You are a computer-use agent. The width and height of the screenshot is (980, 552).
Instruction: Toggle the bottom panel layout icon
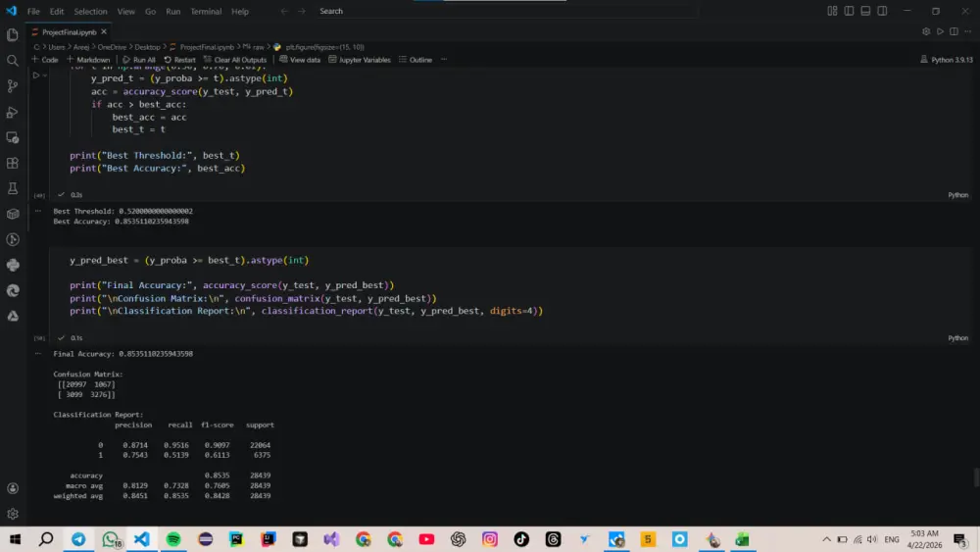[865, 11]
